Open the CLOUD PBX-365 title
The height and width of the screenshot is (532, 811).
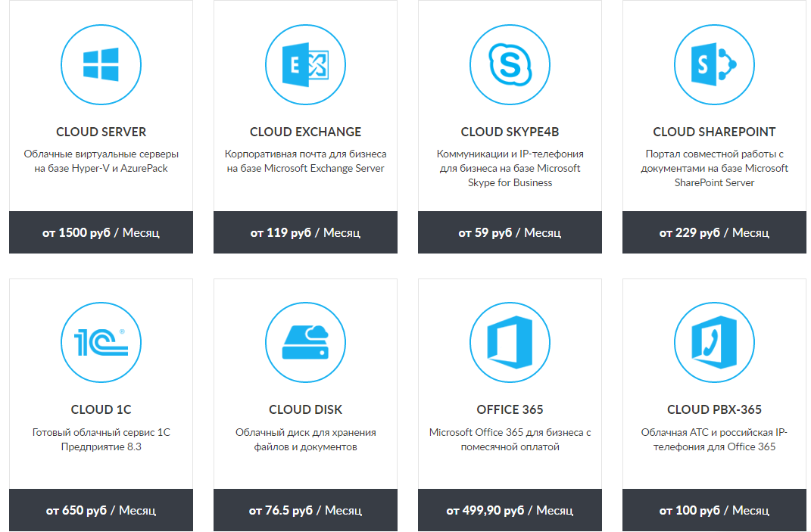pyautogui.click(x=714, y=409)
